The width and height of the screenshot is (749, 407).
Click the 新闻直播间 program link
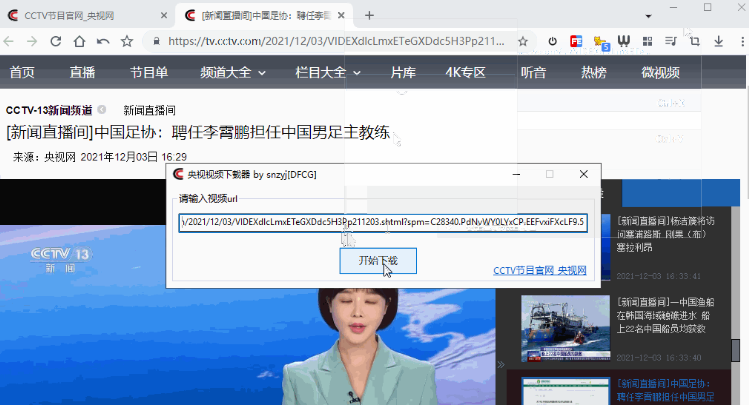[149, 110]
